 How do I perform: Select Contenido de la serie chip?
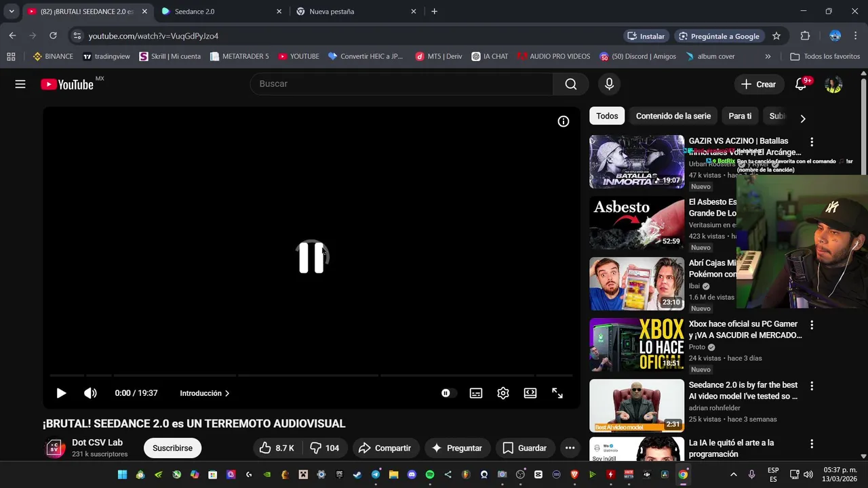(x=673, y=116)
